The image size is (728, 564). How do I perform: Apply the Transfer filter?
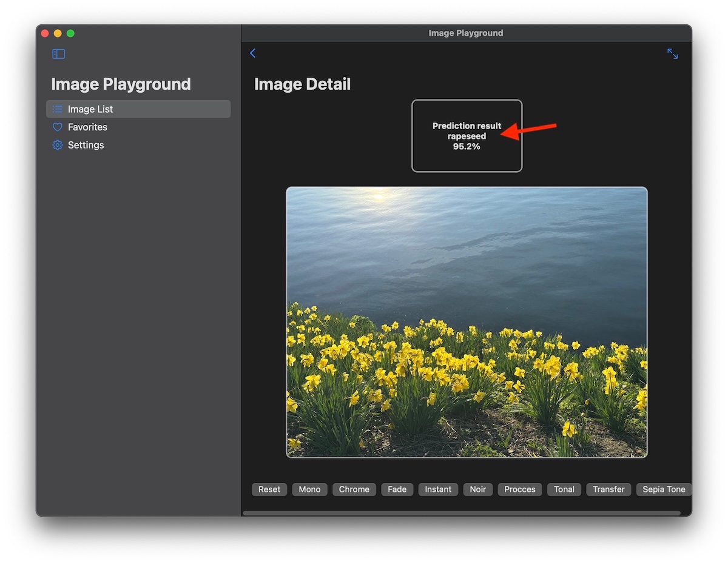pos(608,489)
